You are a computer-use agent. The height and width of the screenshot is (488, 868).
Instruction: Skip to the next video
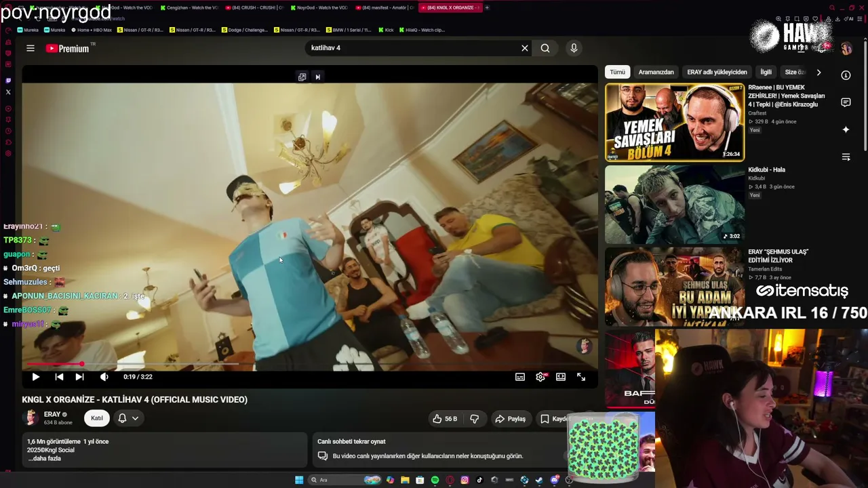79,377
